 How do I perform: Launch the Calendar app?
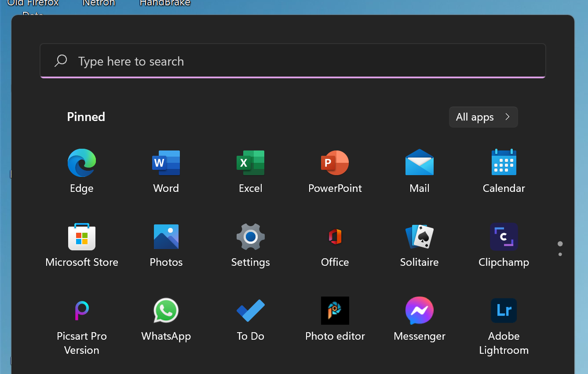tap(504, 171)
